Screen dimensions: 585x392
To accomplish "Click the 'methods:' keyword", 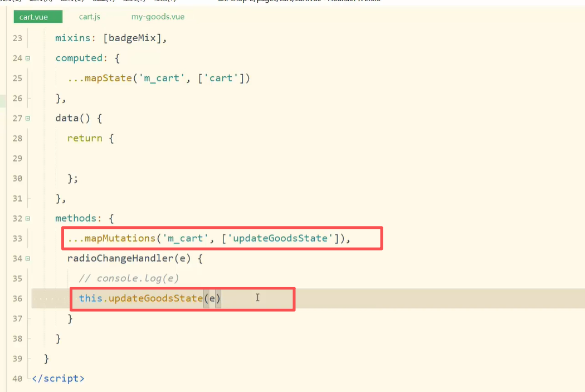I will 79,218.
